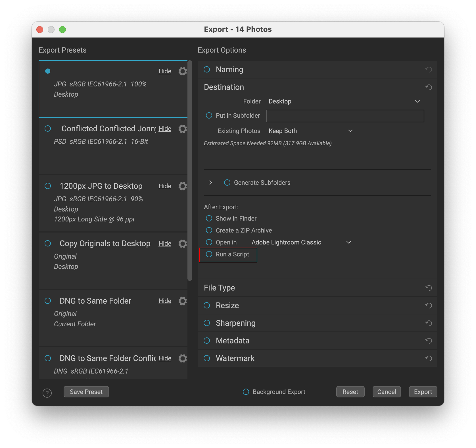Expand the Generate Subfolders chevron
Screen dimensions: 476x448
point(211,183)
